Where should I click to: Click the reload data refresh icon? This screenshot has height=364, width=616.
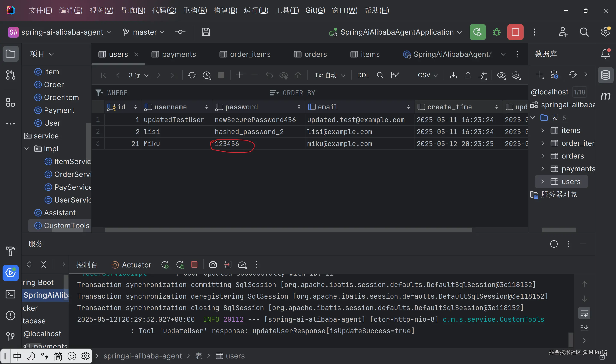(192, 75)
